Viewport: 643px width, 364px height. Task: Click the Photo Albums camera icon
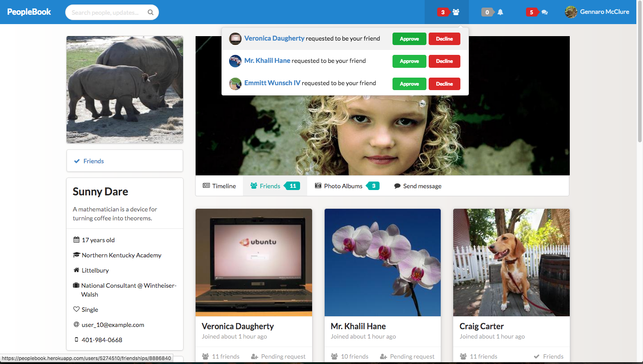(x=318, y=186)
